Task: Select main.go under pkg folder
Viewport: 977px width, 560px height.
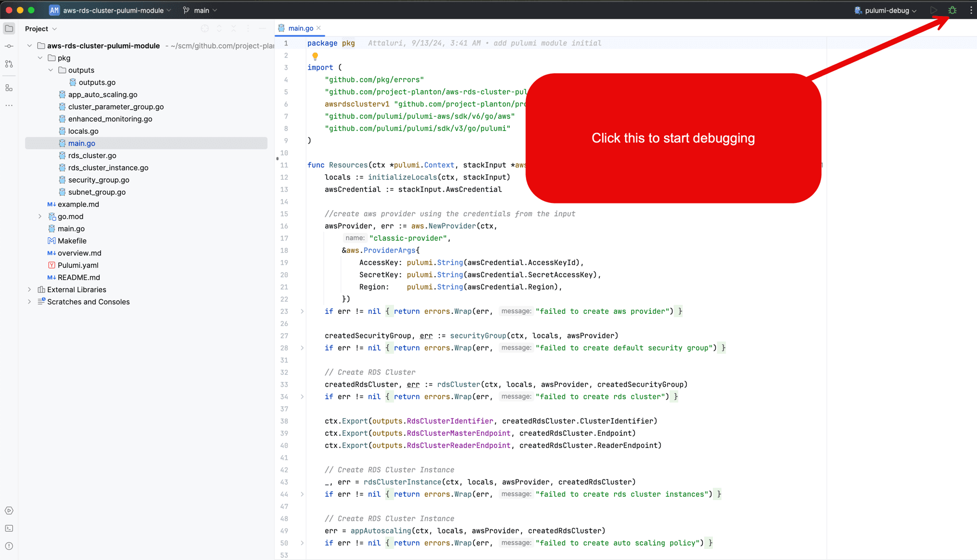Action: pyautogui.click(x=82, y=144)
